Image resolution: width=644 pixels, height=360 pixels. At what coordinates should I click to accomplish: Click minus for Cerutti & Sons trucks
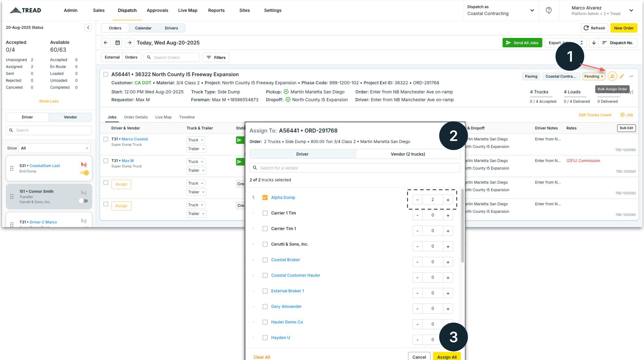pos(417,246)
